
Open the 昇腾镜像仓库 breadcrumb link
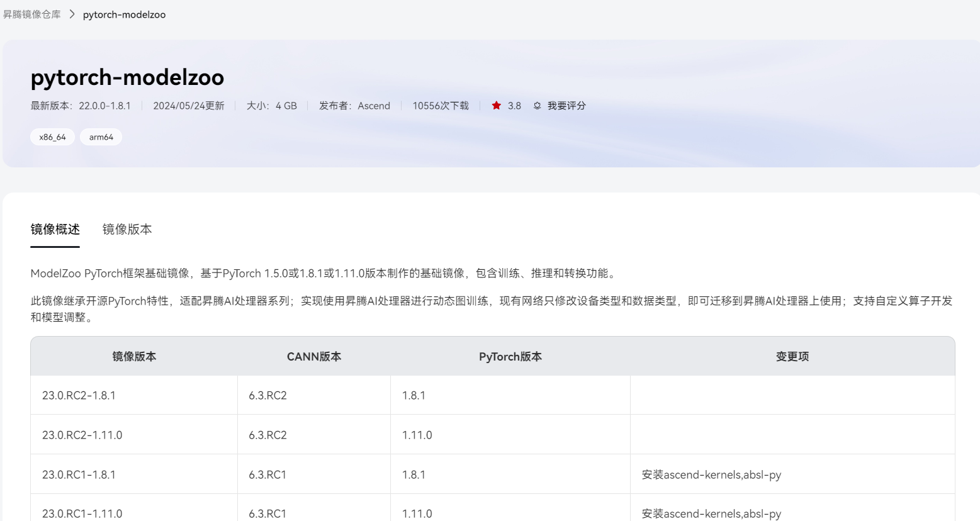coord(31,14)
